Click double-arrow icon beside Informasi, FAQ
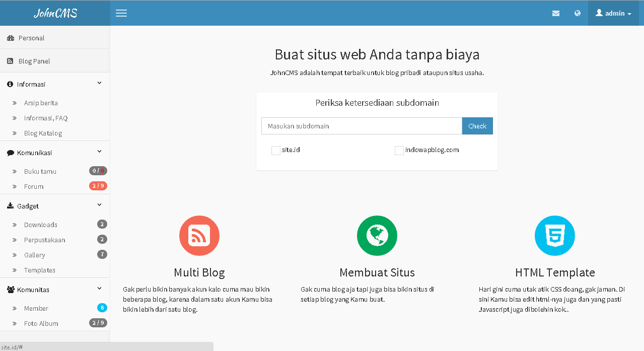644x351 pixels. (15, 118)
